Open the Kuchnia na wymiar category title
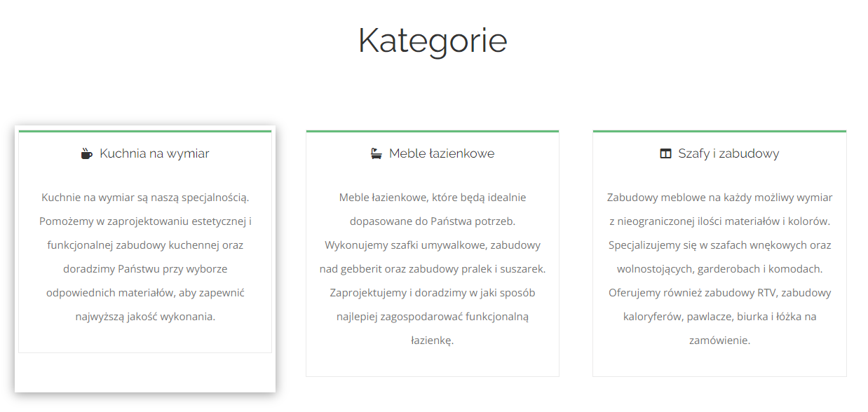Screen dimensions: 868x412 point(154,153)
